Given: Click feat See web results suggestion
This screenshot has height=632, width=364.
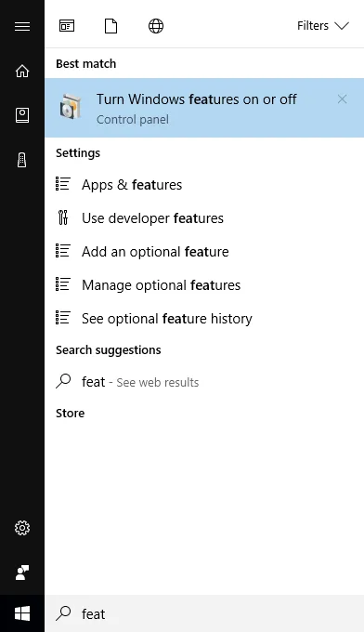Looking at the screenshot, I should click(x=204, y=381).
